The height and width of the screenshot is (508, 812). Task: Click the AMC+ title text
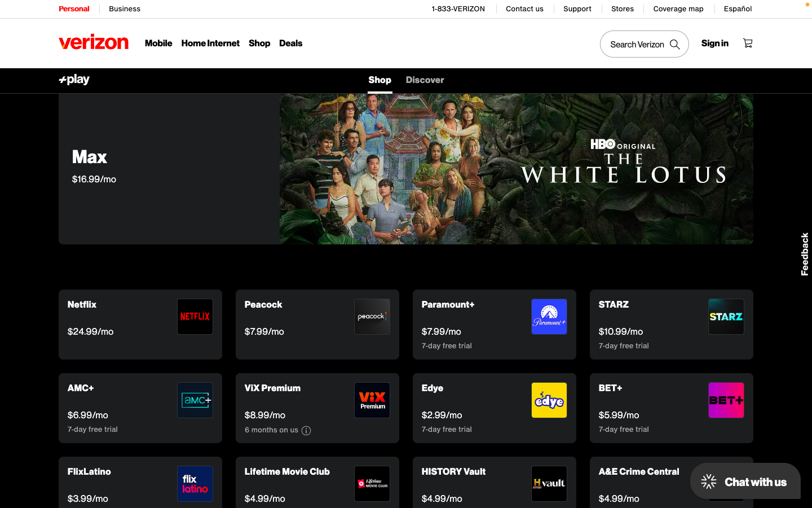pos(81,388)
